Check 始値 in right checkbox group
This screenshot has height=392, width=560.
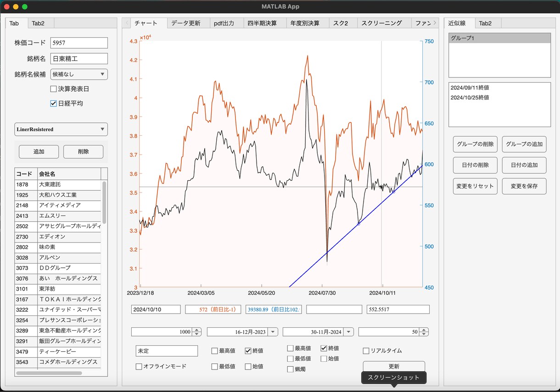coord(324,359)
